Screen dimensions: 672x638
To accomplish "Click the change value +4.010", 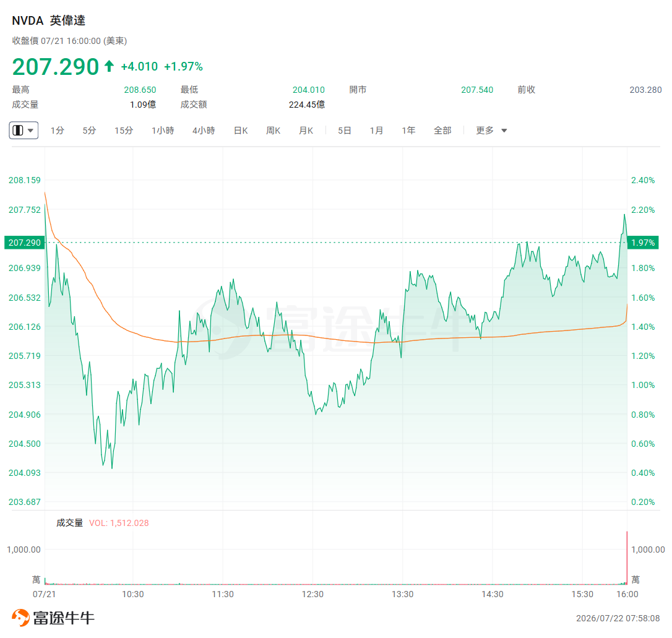I will pyautogui.click(x=139, y=66).
